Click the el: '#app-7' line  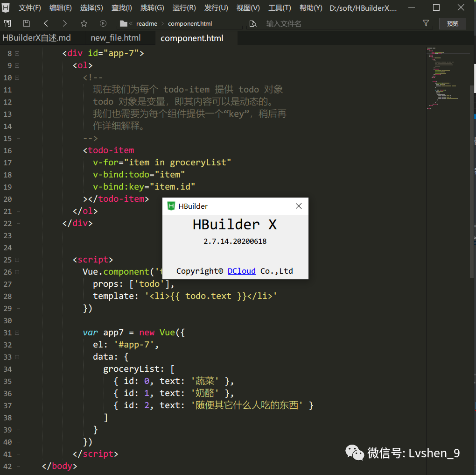pos(126,345)
